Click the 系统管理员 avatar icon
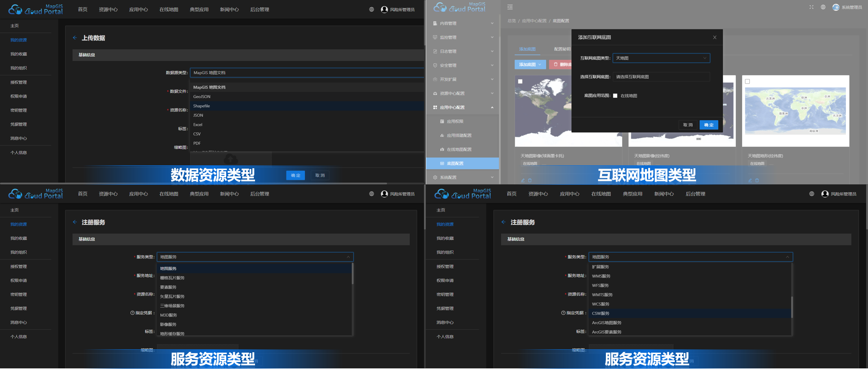 coord(836,7)
